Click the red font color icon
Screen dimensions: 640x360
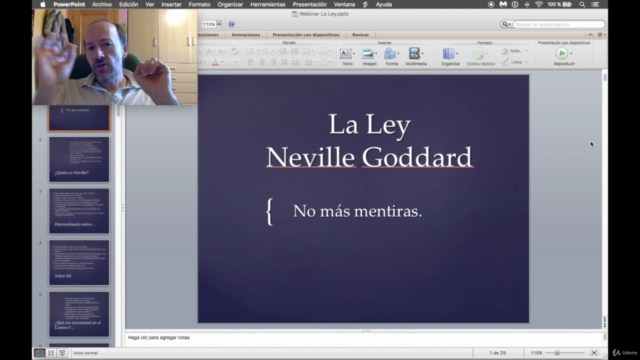215,62
